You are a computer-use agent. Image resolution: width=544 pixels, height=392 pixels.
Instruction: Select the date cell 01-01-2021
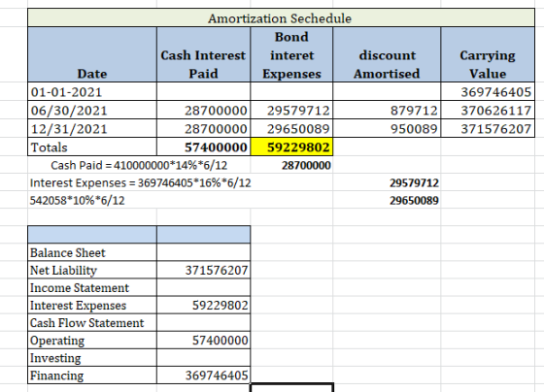[92, 92]
